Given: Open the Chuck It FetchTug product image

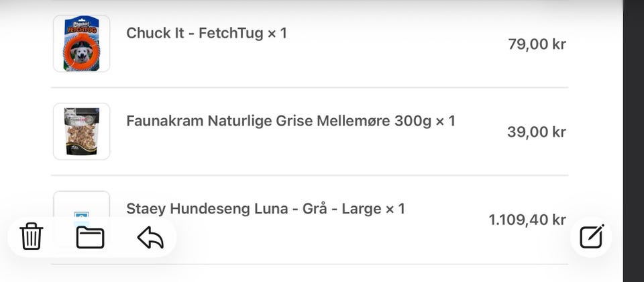Looking at the screenshot, I should coord(81,44).
